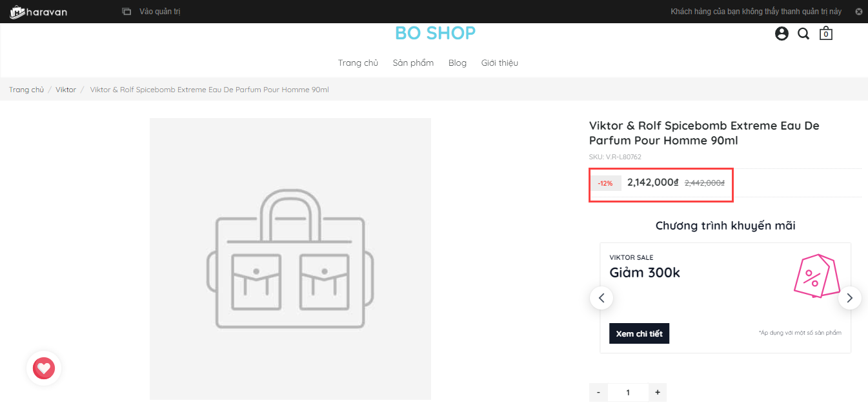Open the Giới thiệu menu item
Screen dimensions: 868x405
500,63
